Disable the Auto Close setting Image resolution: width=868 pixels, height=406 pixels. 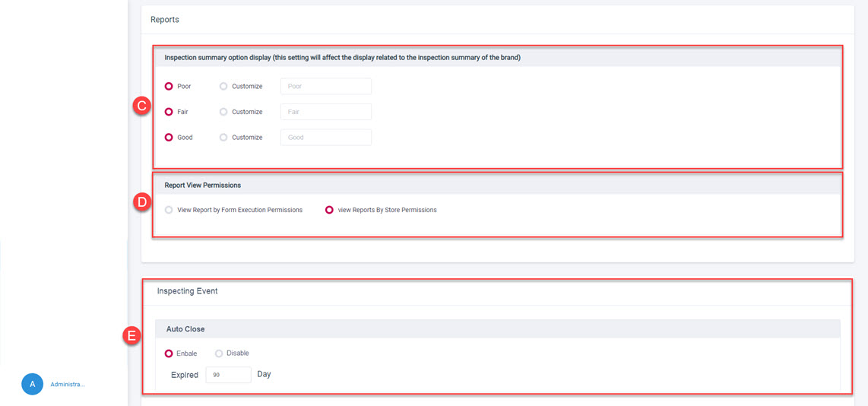click(x=219, y=354)
